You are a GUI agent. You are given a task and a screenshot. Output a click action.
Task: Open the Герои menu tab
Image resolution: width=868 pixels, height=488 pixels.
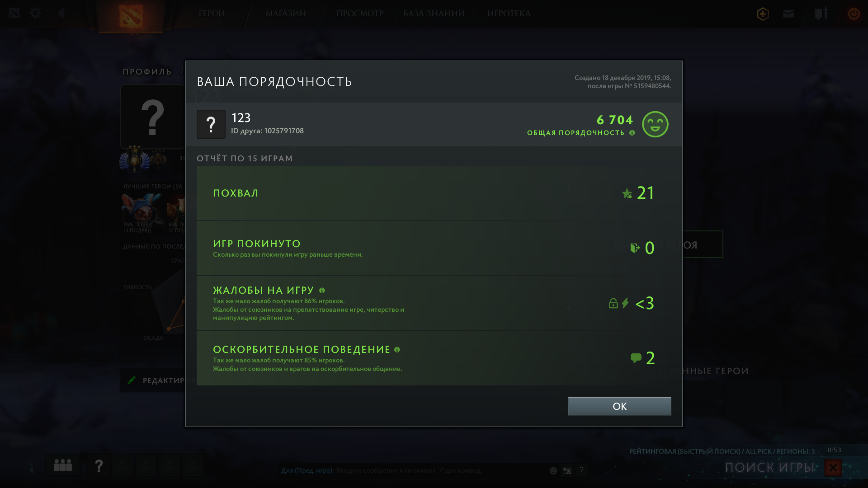tap(212, 14)
